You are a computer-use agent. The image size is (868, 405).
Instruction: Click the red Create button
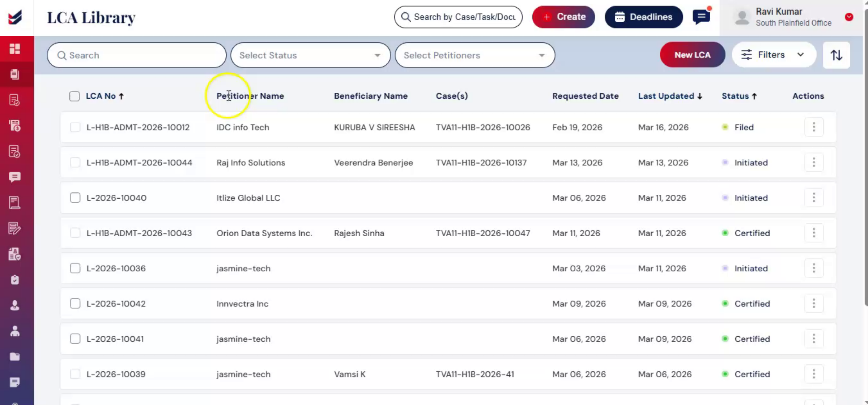(563, 17)
